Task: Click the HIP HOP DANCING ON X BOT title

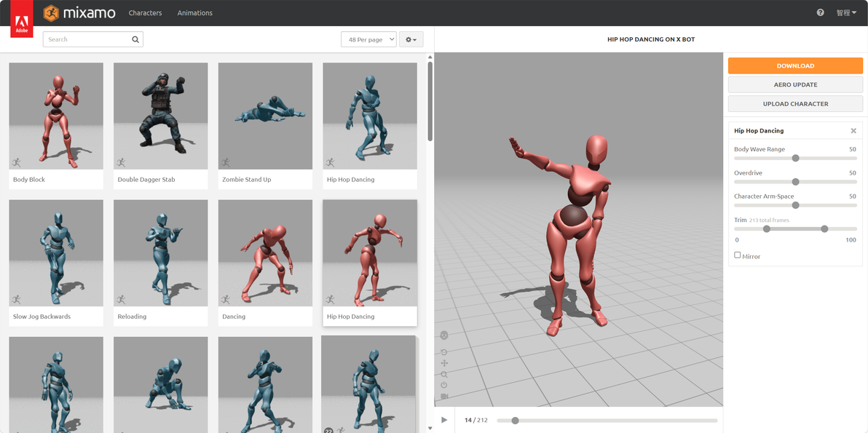Action: 651,40
